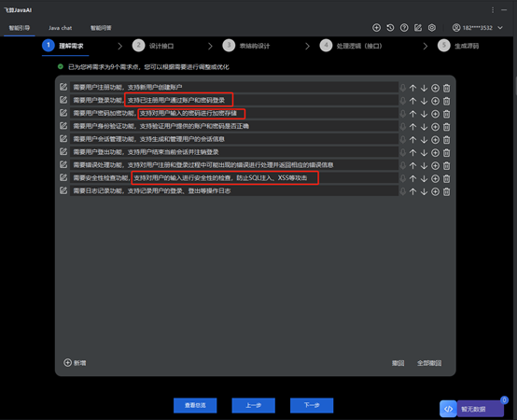Edit the SQL injection security requirement via pencil icon
Screen dimensions: 517x420
coord(63,177)
